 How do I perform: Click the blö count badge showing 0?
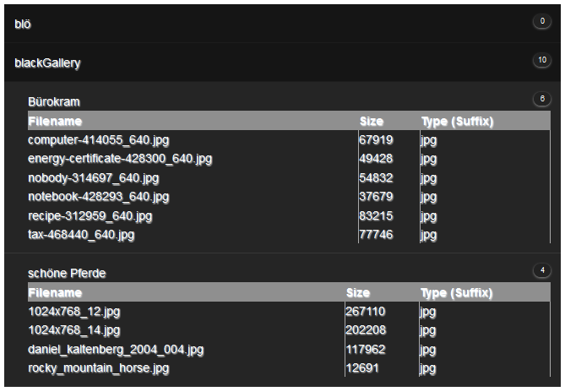coord(541,21)
